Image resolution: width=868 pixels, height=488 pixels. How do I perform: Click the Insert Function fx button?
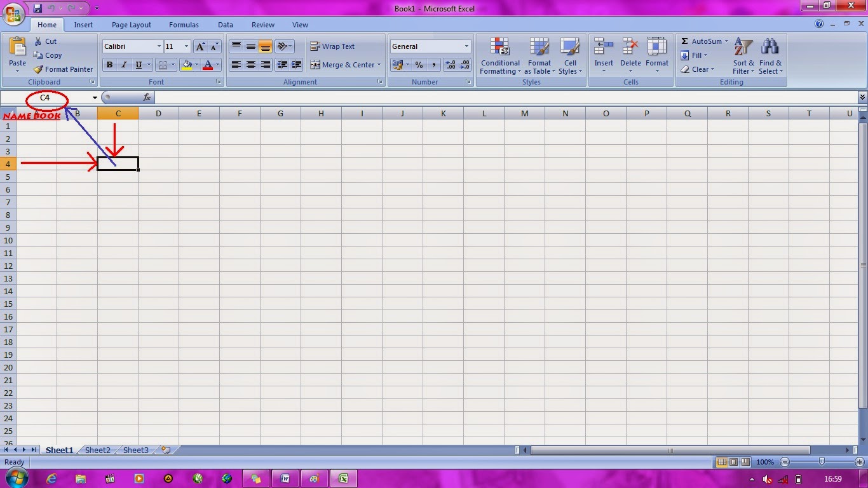point(147,98)
